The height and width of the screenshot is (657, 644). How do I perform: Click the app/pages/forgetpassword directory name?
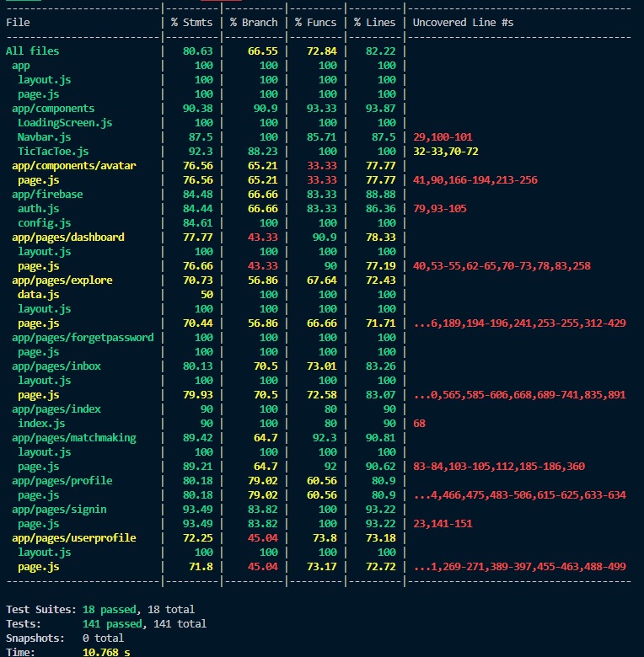83,337
